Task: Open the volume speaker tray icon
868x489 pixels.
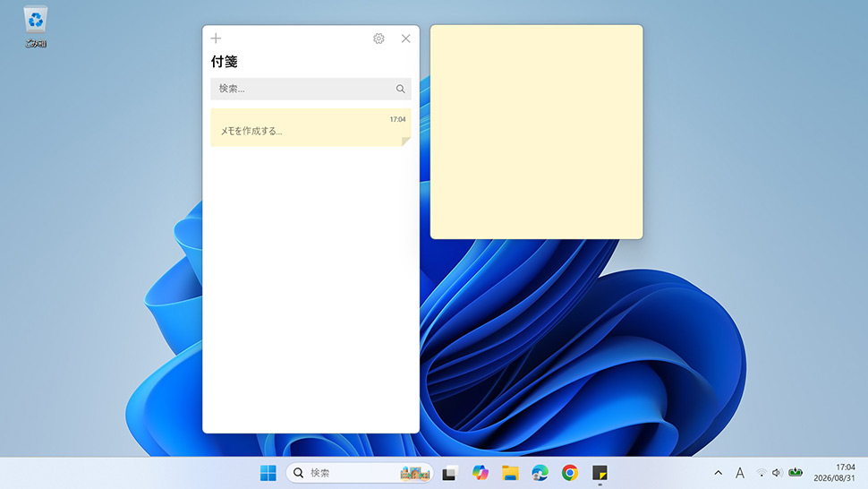Action: (777, 473)
